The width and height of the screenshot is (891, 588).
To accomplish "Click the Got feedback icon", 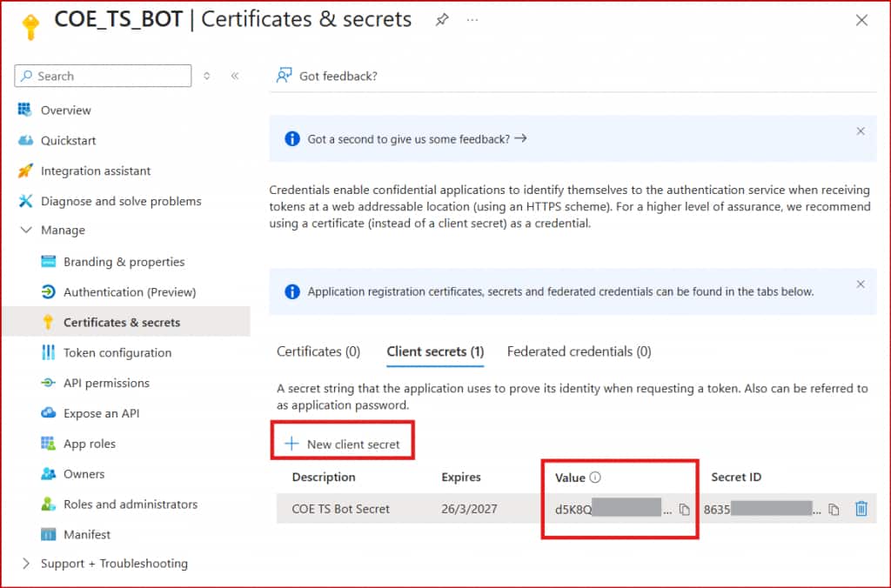I will pos(284,76).
